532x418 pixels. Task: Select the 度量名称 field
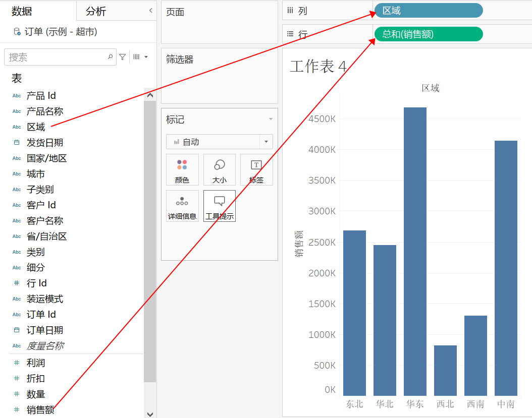45,346
